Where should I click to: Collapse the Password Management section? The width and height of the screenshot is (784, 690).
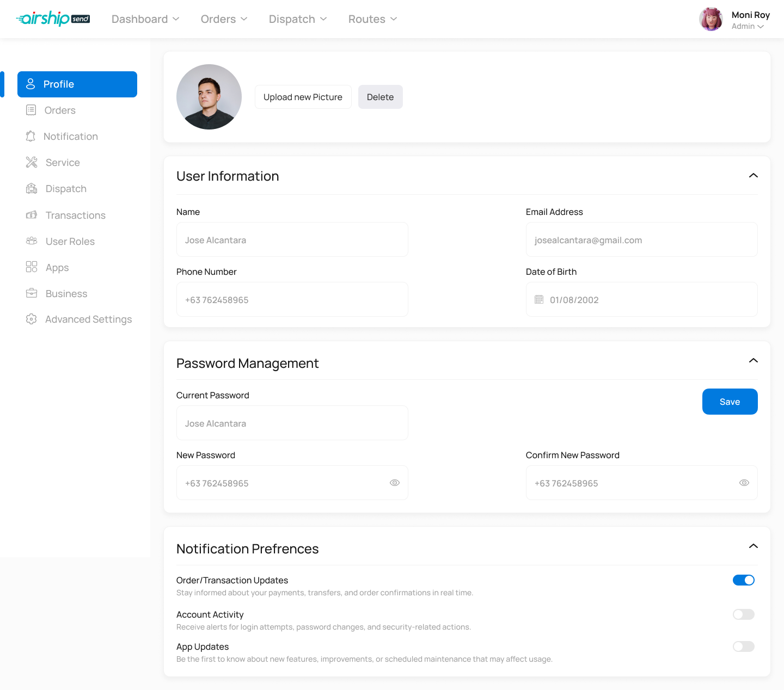point(754,360)
